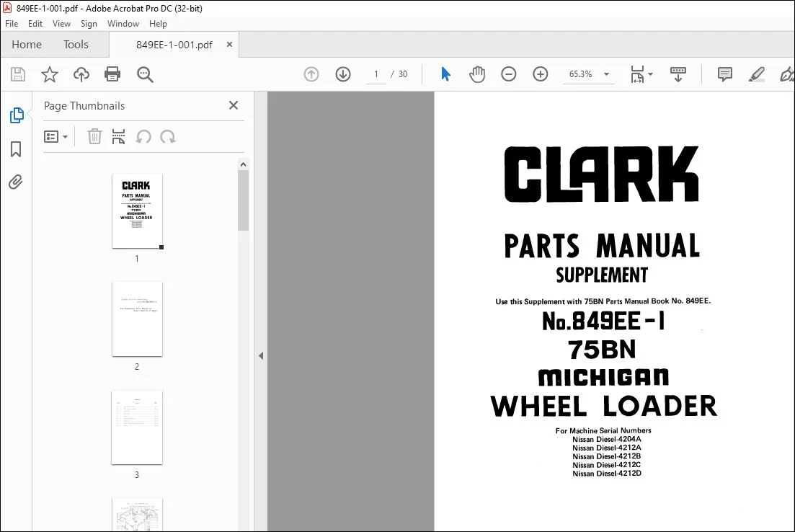This screenshot has width=795, height=532.
Task: Open the thumbnail options dropdown menu
Action: 55,136
